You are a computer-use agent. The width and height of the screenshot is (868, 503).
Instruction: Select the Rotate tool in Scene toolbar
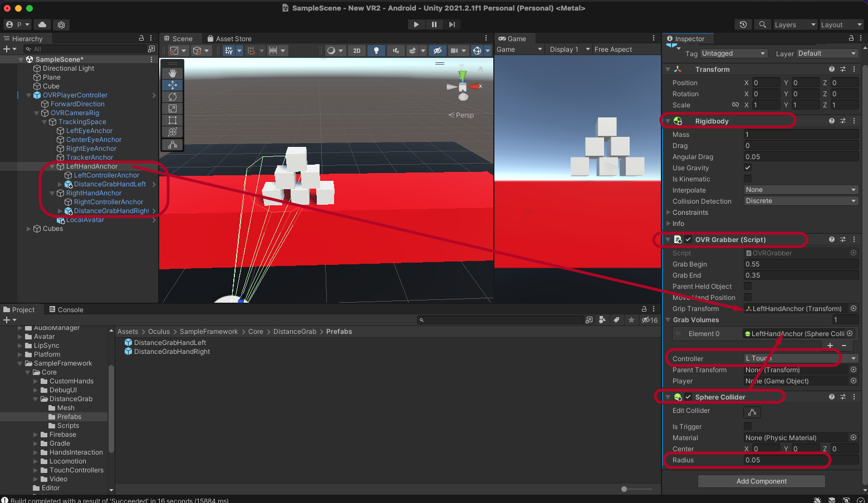pos(173,97)
